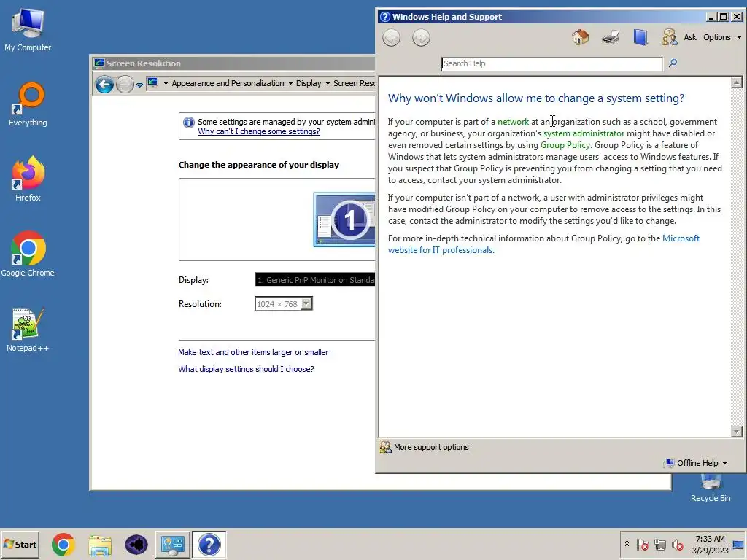
Task: Expand breadcrumb arrow after Display
Action: tap(328, 83)
